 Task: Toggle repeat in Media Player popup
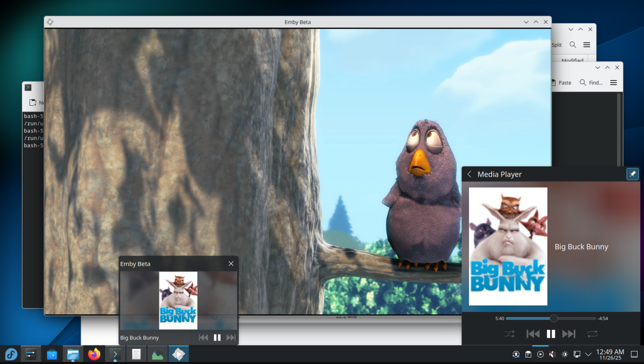(592, 334)
